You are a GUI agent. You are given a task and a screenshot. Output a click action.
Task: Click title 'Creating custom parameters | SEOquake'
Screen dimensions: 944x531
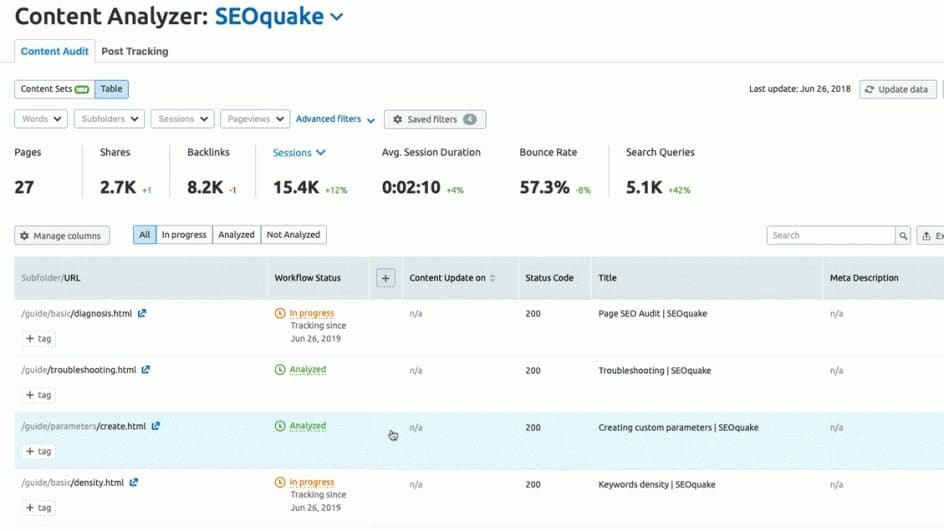[x=678, y=427]
